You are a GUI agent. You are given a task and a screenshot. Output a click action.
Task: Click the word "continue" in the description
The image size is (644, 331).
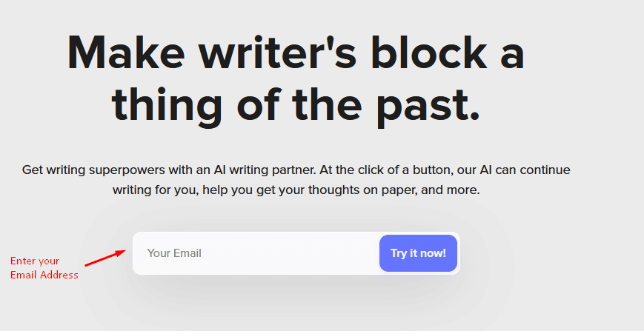[544, 170]
